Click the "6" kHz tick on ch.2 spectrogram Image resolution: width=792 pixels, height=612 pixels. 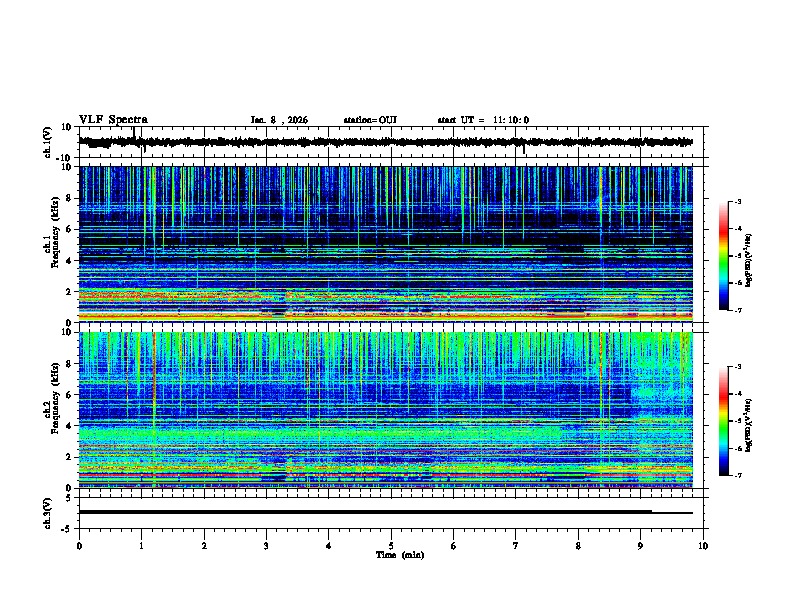(x=69, y=395)
